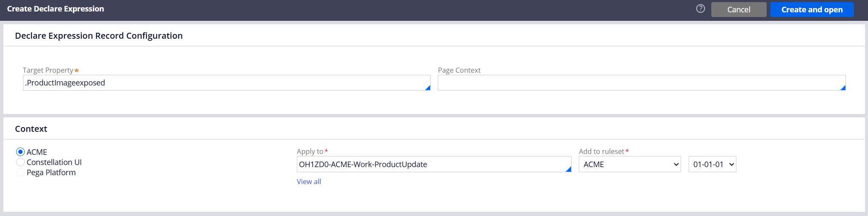The width and height of the screenshot is (868, 216).
Task: Click the Cancel button
Action: (739, 9)
